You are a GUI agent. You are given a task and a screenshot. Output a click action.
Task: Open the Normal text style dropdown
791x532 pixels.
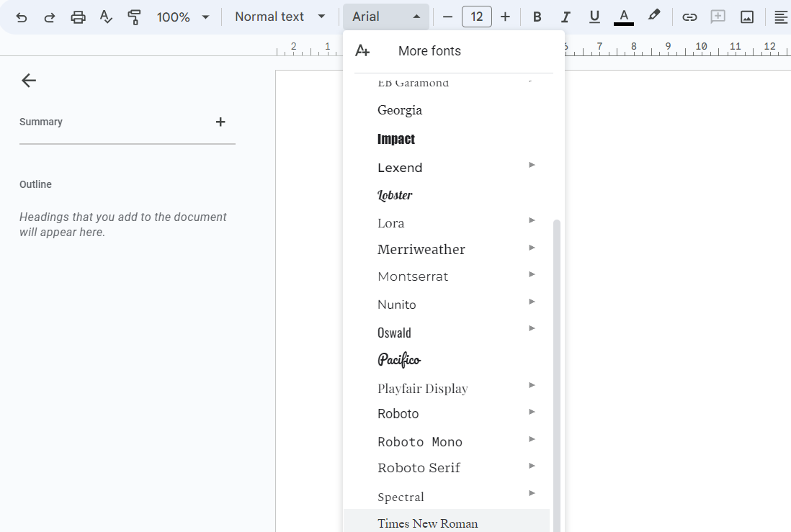pos(280,17)
